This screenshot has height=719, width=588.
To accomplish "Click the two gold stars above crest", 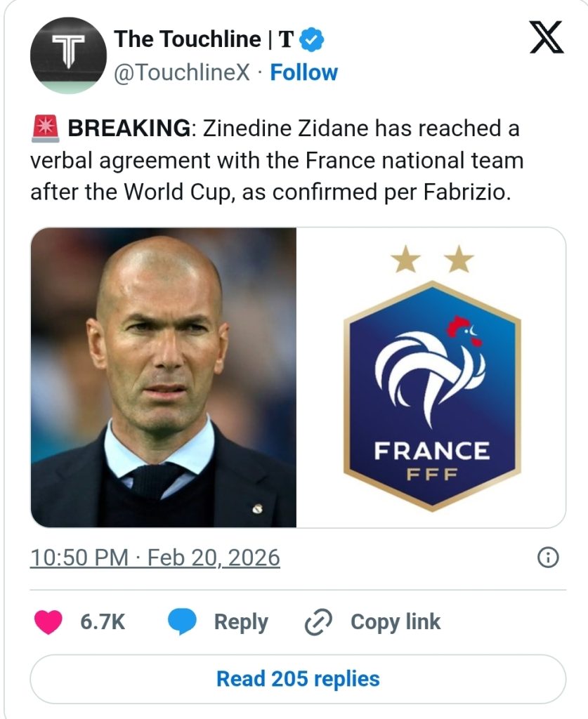I will 432,260.
